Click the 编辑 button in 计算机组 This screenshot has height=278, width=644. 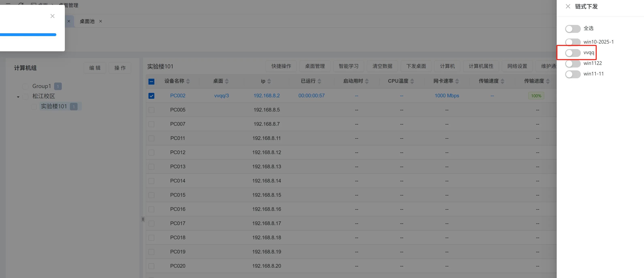click(95, 68)
